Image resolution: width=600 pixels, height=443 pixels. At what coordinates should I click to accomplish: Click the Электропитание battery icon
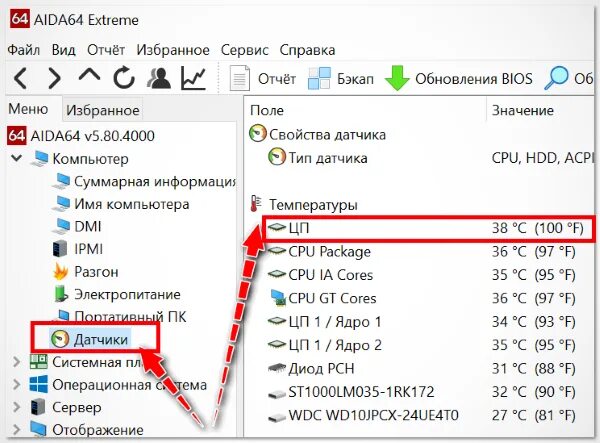click(x=61, y=294)
